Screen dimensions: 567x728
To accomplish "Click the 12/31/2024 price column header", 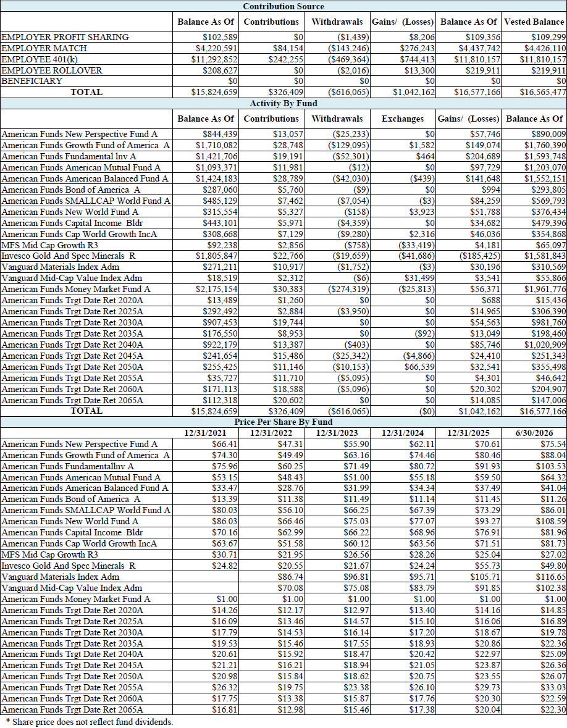I will pos(403,433).
